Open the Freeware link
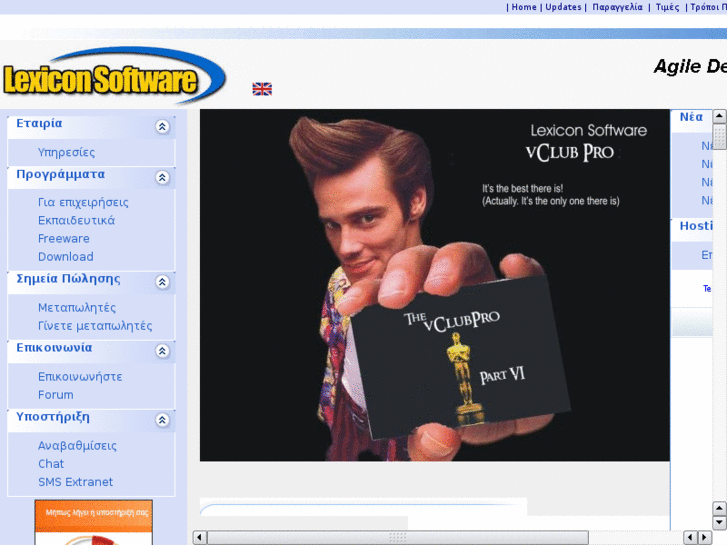 (64, 238)
